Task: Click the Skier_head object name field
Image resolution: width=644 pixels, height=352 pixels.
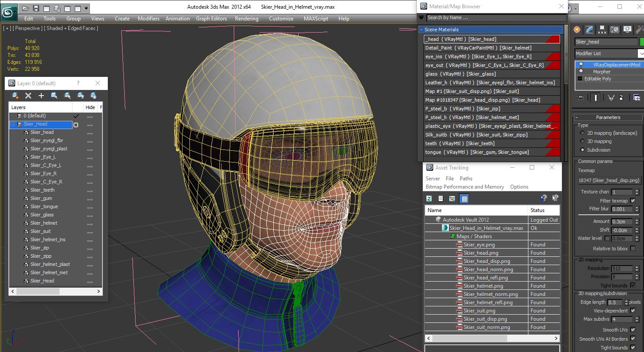Action: click(606, 42)
